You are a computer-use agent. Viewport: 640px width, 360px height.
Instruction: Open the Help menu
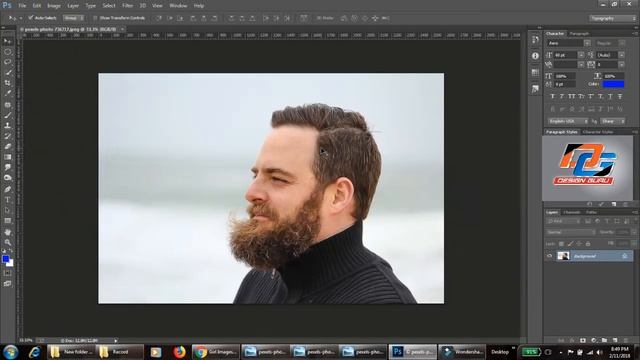tap(199, 6)
